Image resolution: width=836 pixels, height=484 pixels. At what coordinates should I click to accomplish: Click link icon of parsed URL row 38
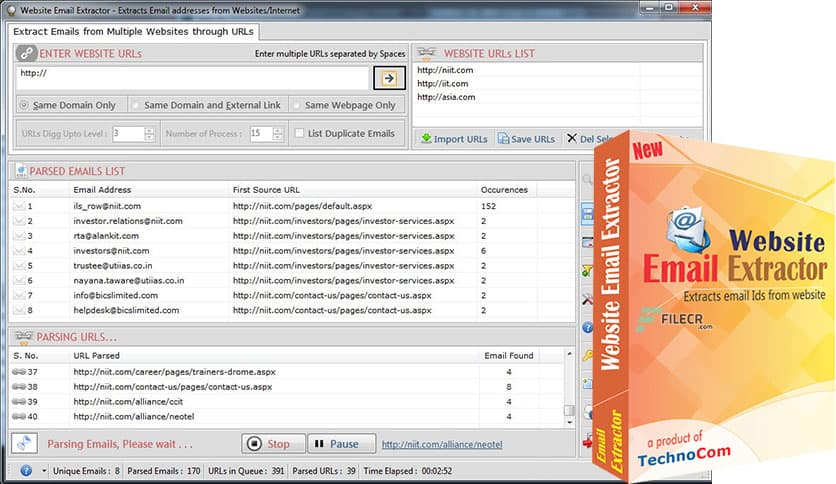point(19,386)
